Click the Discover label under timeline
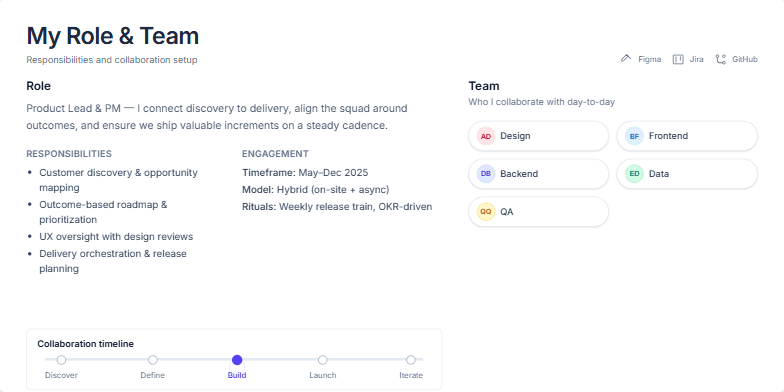 62,376
